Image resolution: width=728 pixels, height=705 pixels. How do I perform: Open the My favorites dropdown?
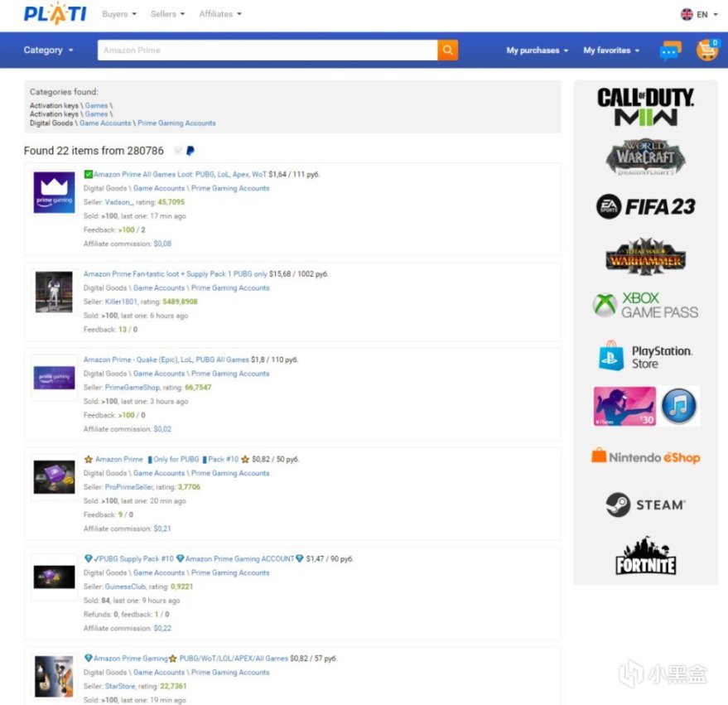coord(611,51)
